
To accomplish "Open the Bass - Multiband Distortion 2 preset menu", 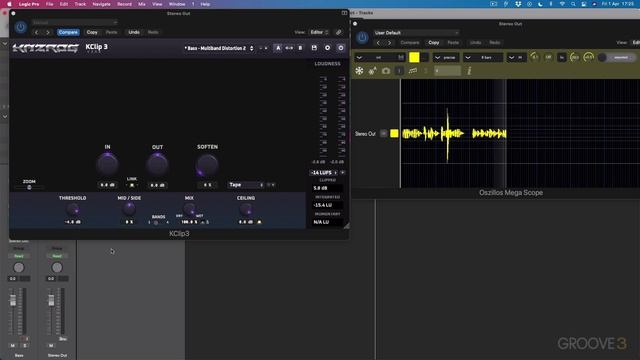I will point(219,48).
